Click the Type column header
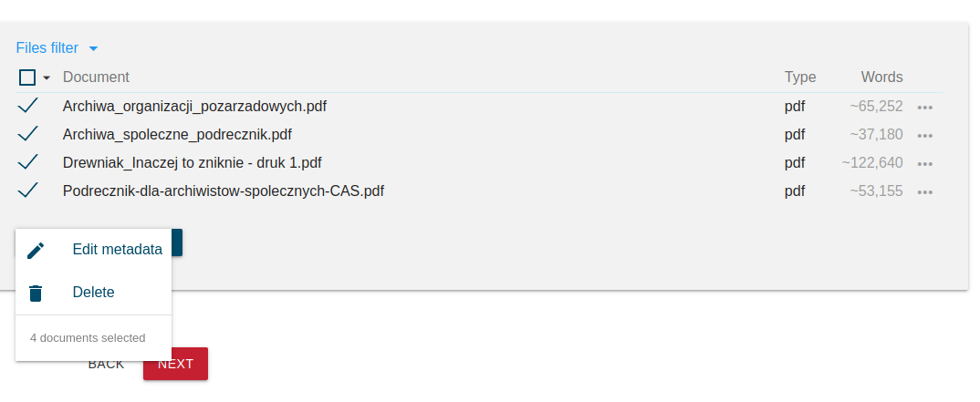 point(800,77)
